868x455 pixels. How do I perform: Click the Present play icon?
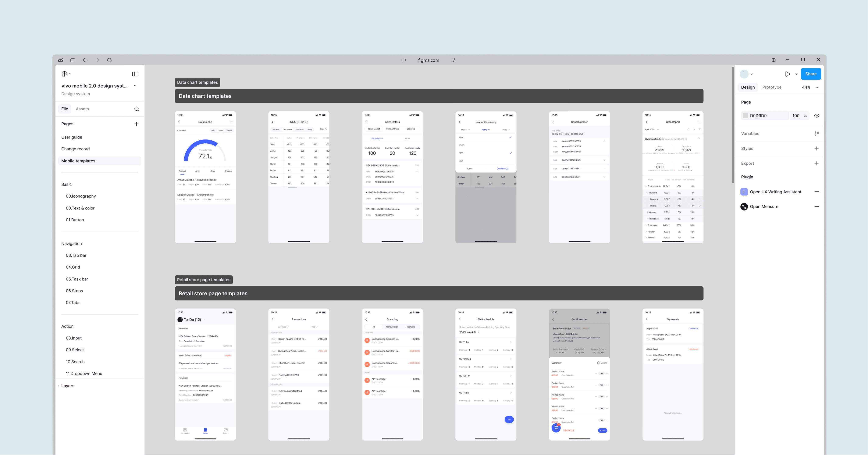click(787, 74)
